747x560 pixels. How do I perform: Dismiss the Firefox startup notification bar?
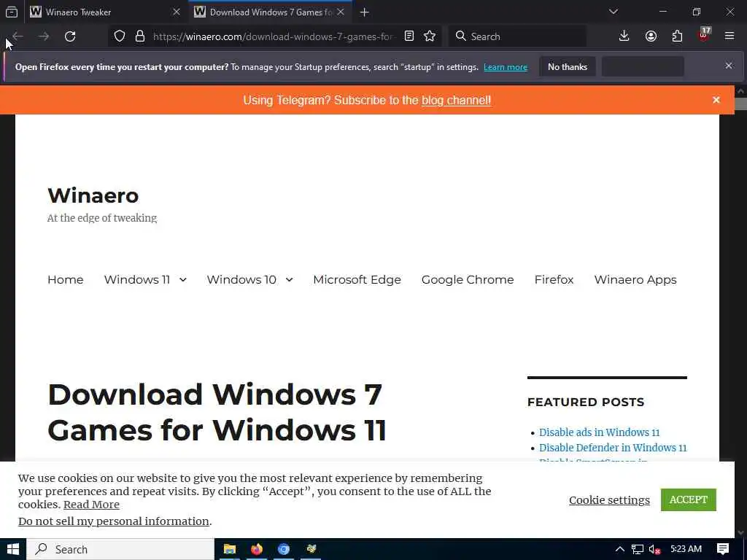pos(729,66)
